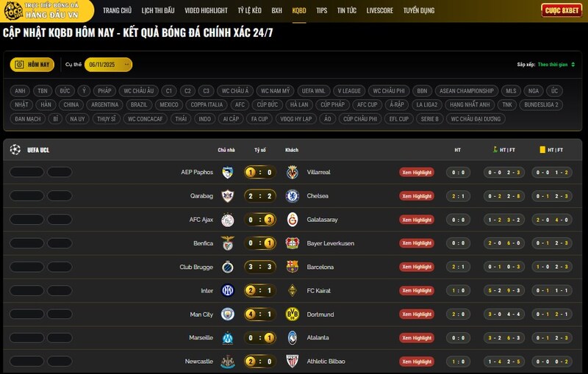
Task: Open the Theo thời gian sort dropdown
Action: pos(556,65)
